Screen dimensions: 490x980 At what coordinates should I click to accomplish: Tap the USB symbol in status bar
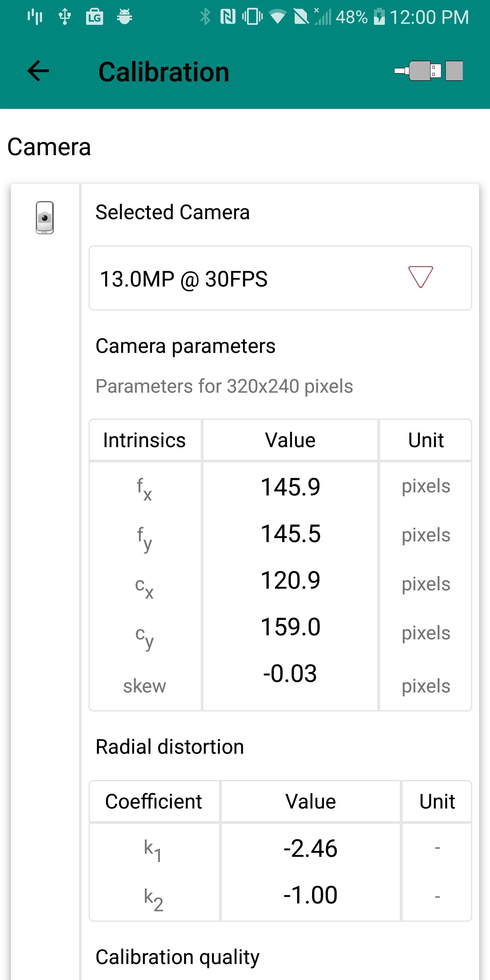(x=65, y=17)
